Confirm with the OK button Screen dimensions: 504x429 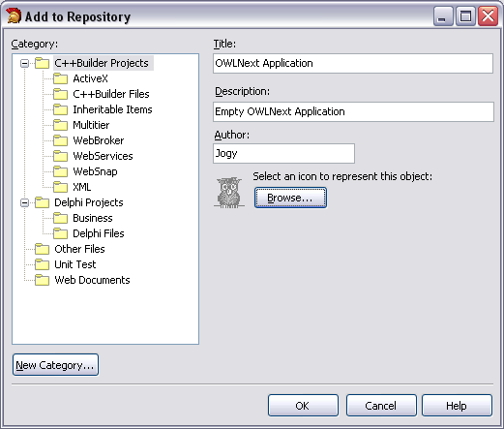tap(303, 406)
